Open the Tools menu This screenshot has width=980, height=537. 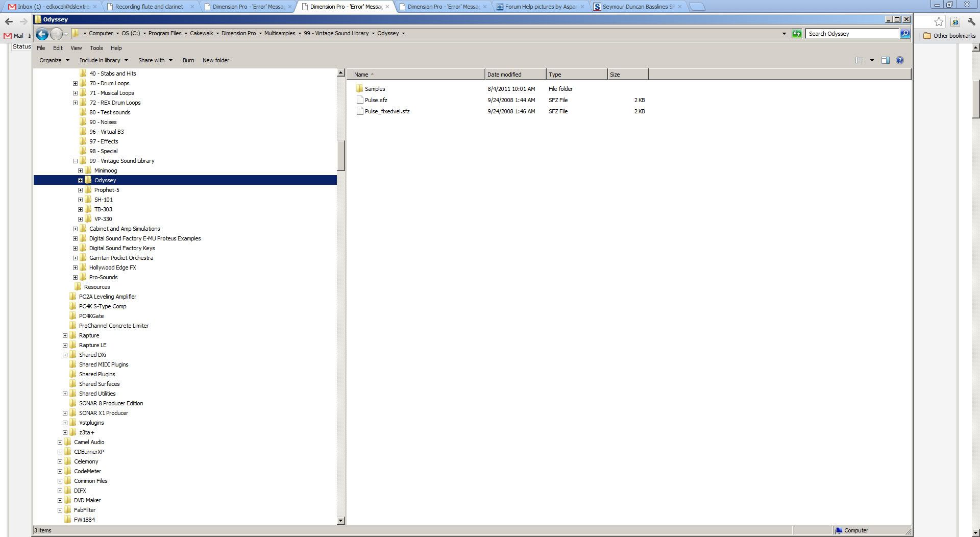96,48
